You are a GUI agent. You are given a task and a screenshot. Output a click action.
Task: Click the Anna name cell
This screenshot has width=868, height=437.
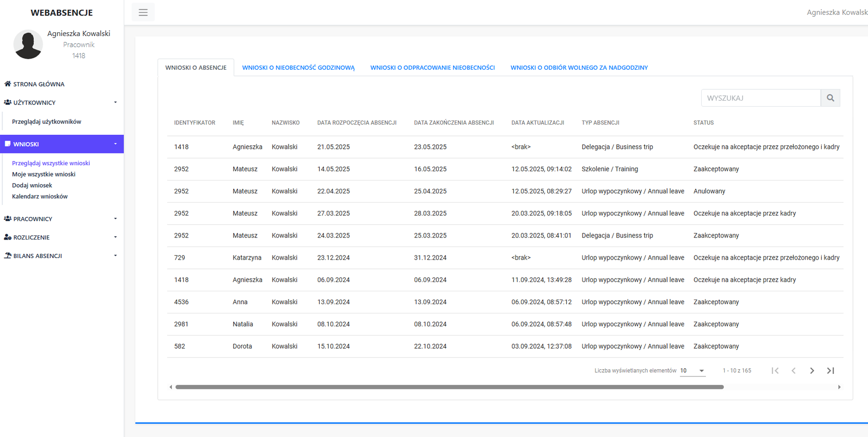coord(240,302)
